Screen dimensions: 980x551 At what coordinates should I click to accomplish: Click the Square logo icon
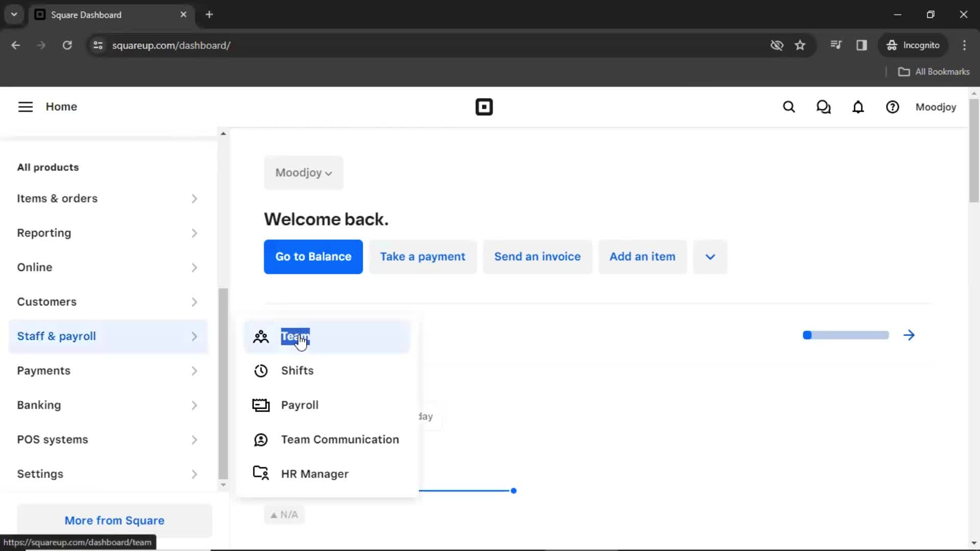tap(484, 107)
